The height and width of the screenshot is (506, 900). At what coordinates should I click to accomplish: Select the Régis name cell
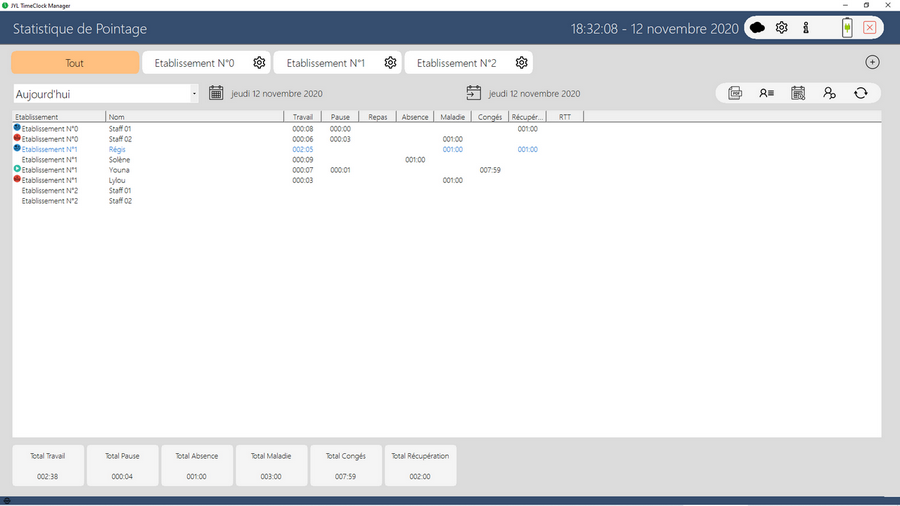(x=117, y=149)
